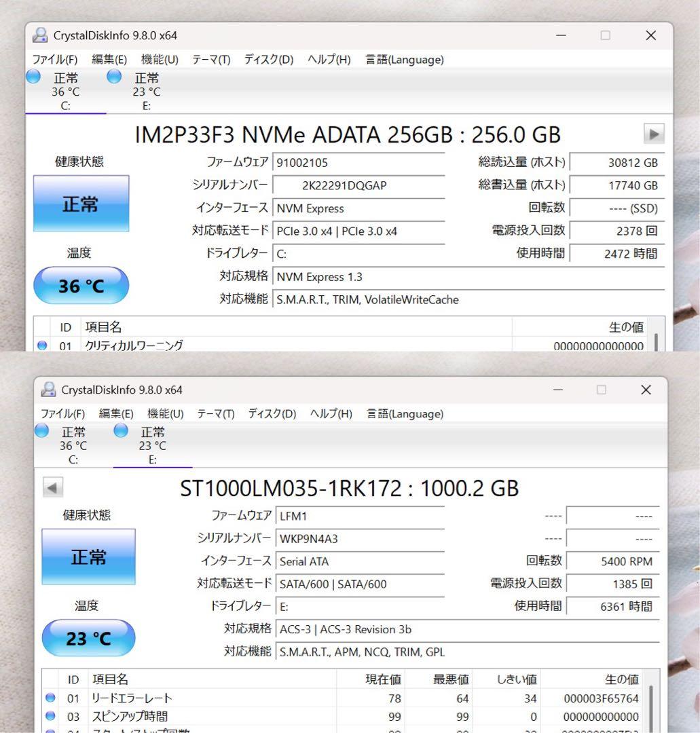Image resolution: width=700 pixels, height=733 pixels.
Task: Click 正常 health status button for ADATA drive
Action: point(81,204)
